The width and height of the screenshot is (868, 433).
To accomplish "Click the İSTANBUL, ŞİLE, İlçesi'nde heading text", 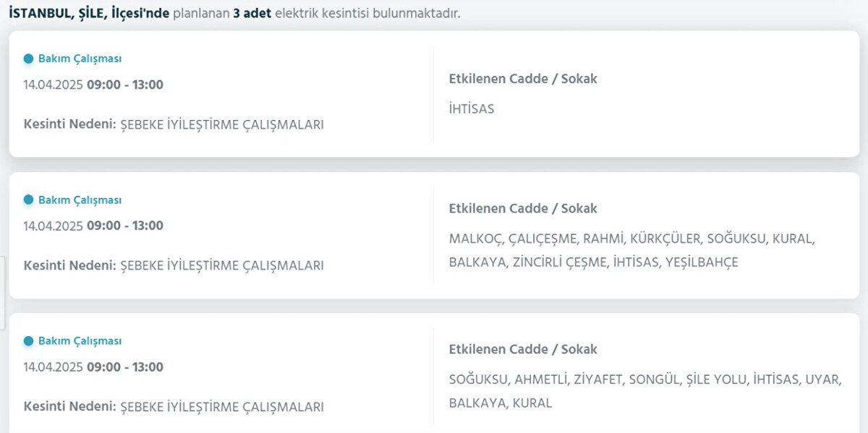I will pos(90,13).
